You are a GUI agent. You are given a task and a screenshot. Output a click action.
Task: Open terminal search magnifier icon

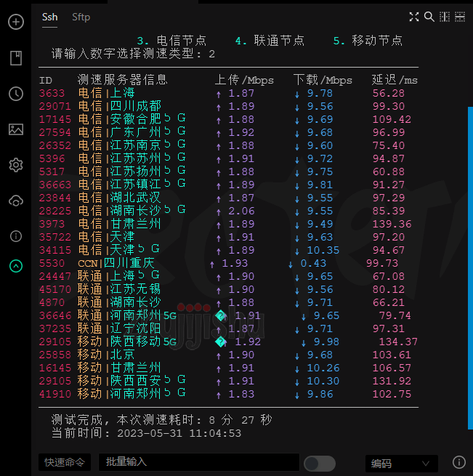point(429,17)
